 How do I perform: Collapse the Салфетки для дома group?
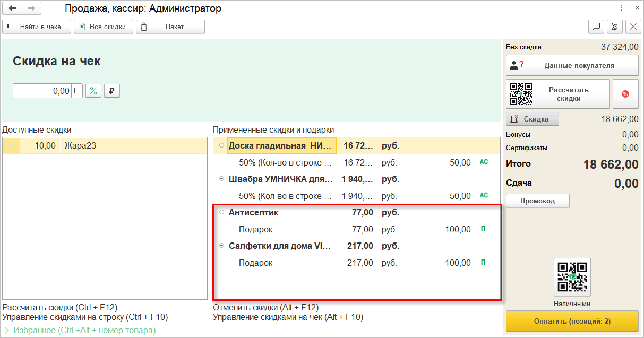[221, 246]
